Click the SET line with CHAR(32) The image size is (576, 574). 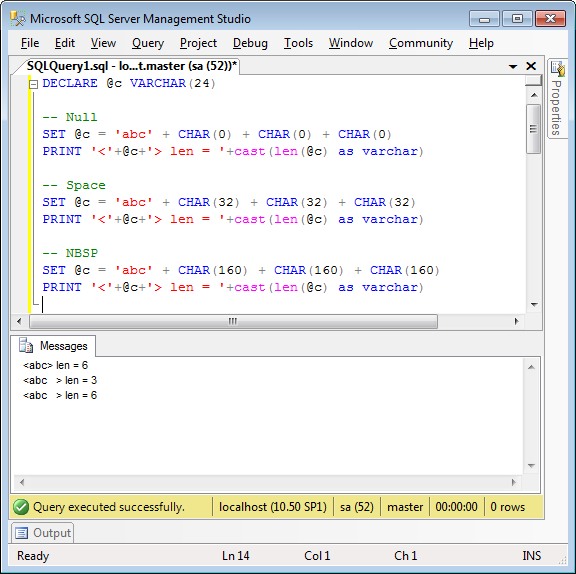229,202
